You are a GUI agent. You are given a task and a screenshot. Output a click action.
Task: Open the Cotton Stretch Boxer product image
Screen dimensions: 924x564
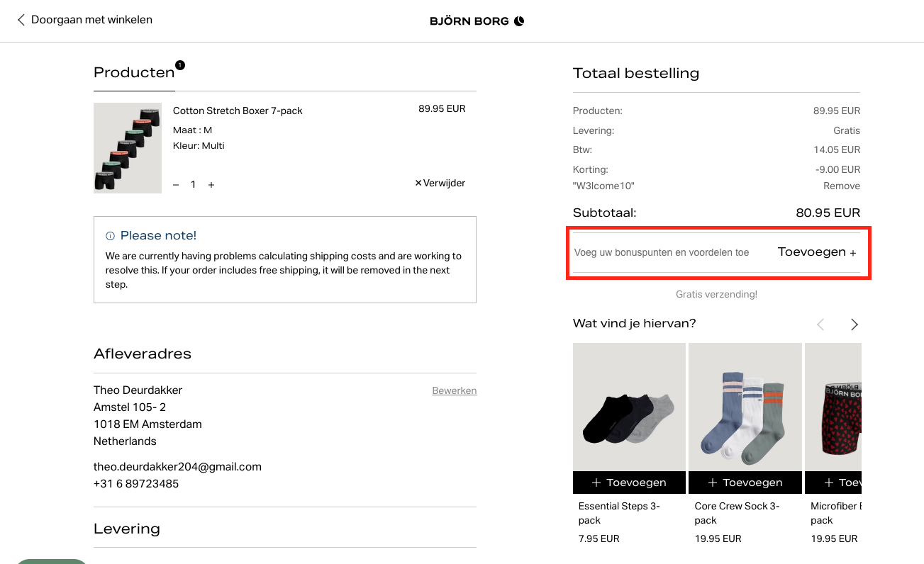coord(128,148)
